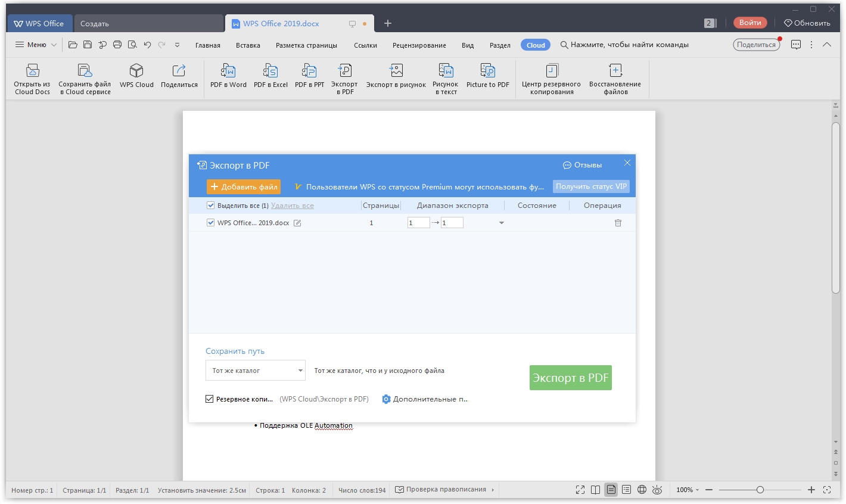Click the 'Отзывы' feedback link
This screenshot has width=846, height=504.
[x=583, y=165]
